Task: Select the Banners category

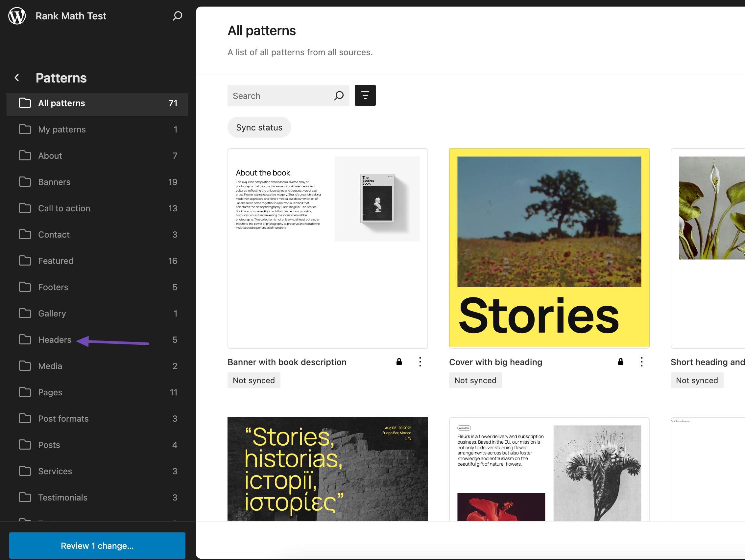Action: (97, 182)
